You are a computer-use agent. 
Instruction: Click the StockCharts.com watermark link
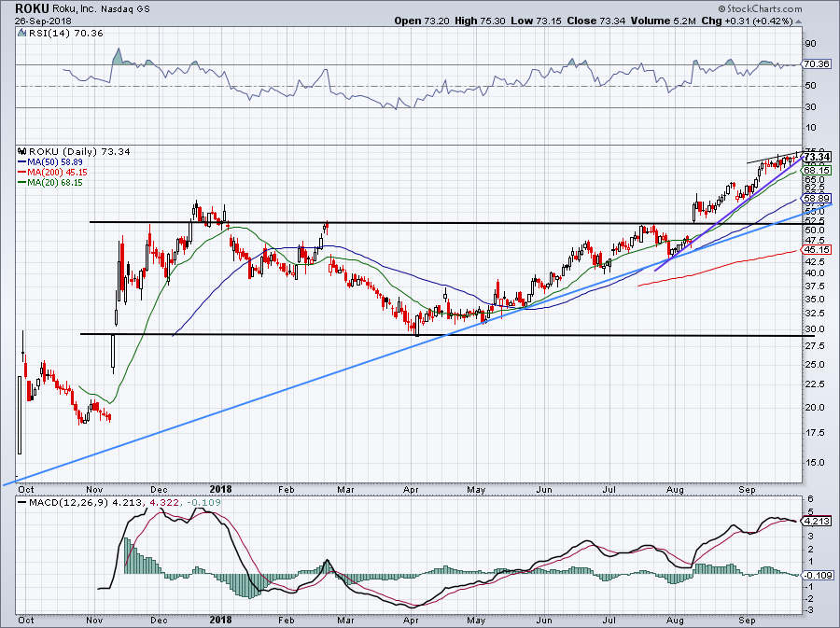760,8
